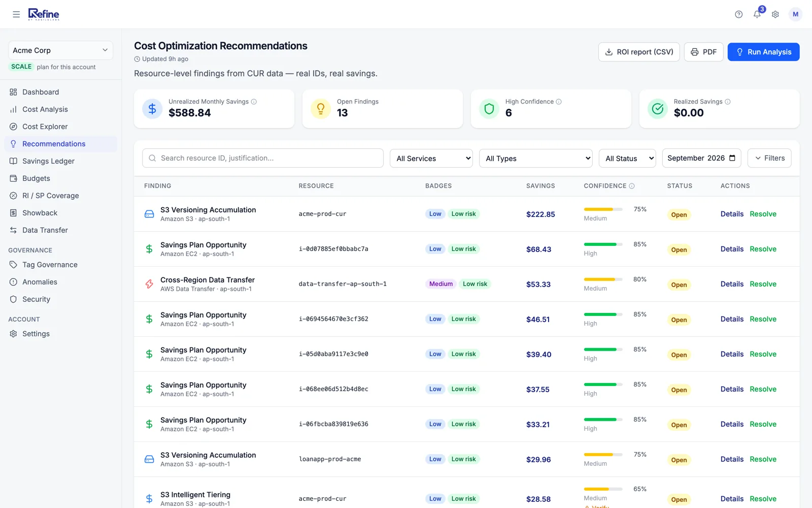
Task: Click the Confidence column info icon
Action: (632, 186)
